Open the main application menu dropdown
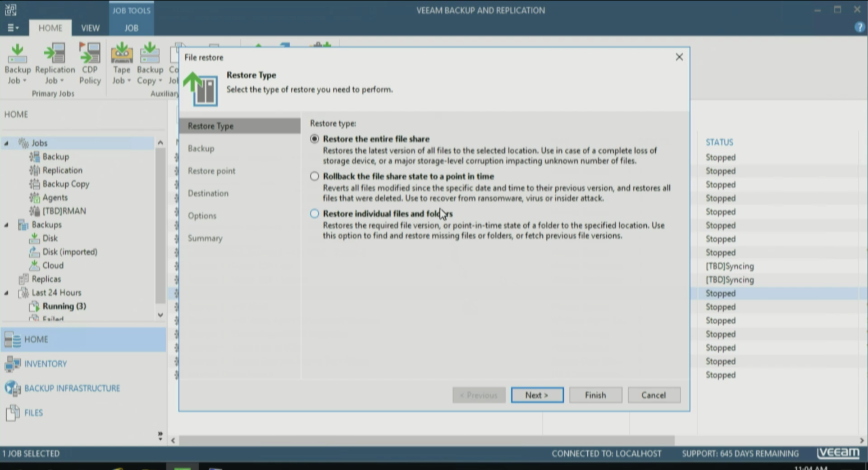868x470 pixels. click(12, 28)
